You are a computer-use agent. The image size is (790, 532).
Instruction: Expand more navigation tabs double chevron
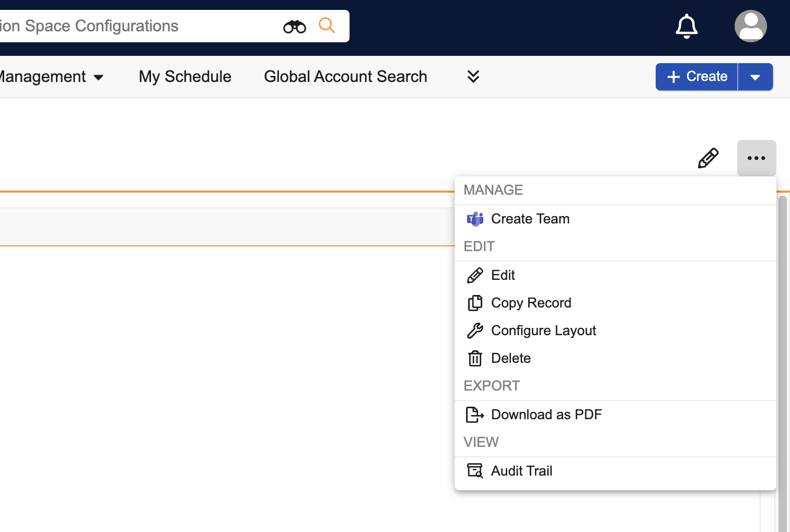point(473,77)
